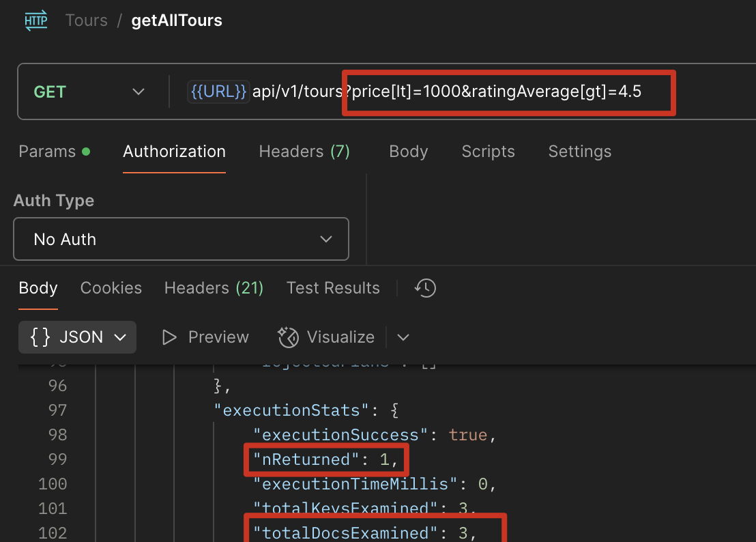Viewport: 756px width, 542px height.
Task: Switch to the Params tab
Action: (x=47, y=152)
